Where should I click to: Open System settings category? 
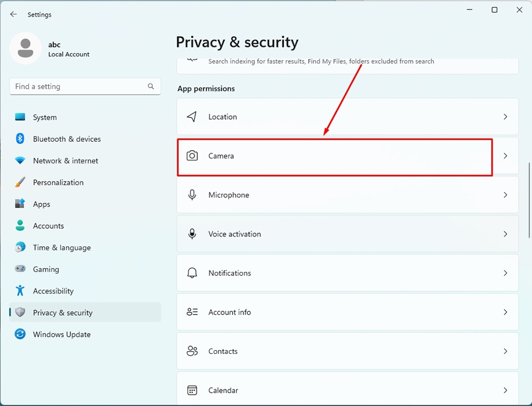click(85, 117)
